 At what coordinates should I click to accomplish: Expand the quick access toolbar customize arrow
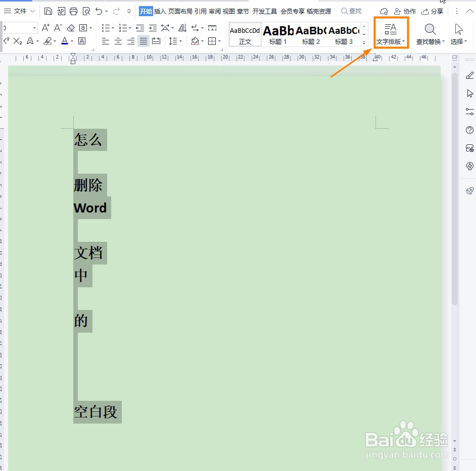(x=129, y=12)
